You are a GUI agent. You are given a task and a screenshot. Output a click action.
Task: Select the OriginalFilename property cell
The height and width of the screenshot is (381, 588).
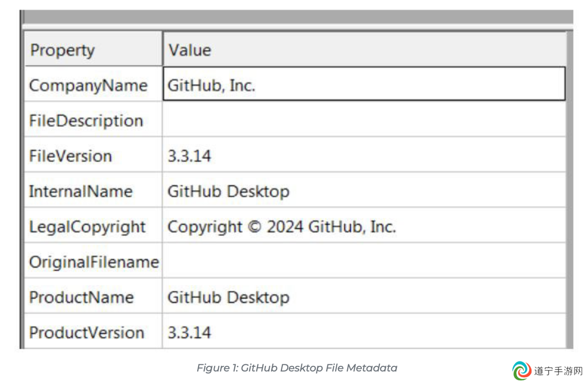click(x=94, y=261)
